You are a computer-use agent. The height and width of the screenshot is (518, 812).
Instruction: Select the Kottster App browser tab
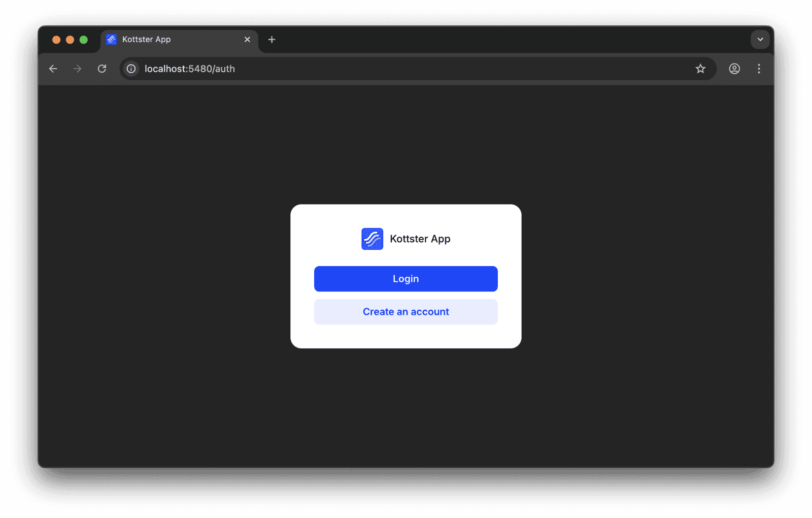coord(180,40)
